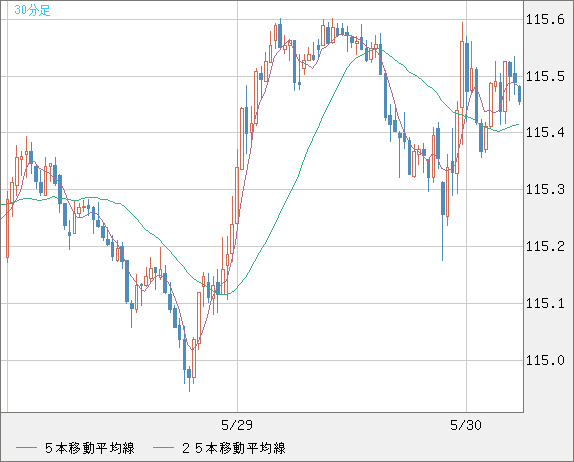This screenshot has height=462, width=574.
Task: Click the 115.1 price axis label
Action: [x=545, y=303]
